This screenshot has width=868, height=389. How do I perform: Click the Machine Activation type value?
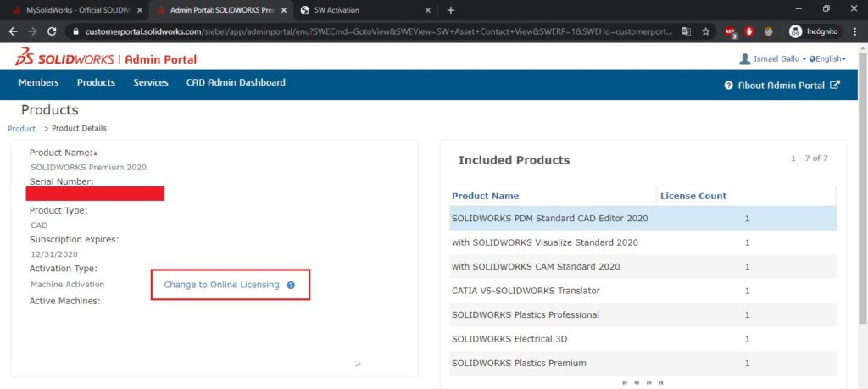click(68, 285)
